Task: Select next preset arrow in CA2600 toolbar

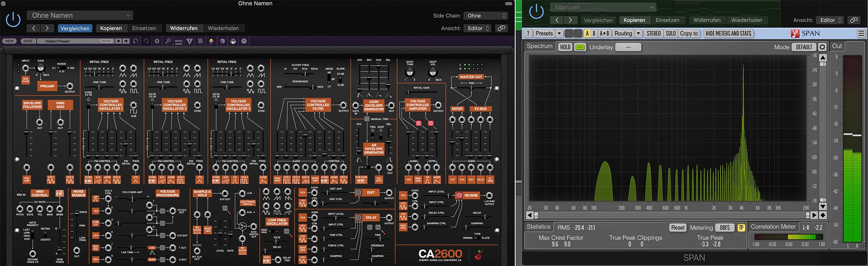Action: coord(126,41)
